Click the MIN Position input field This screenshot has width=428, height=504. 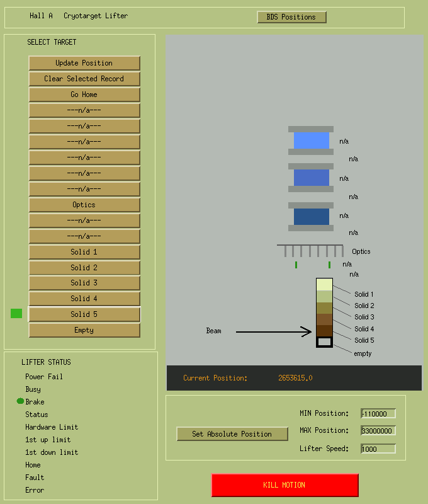click(378, 414)
